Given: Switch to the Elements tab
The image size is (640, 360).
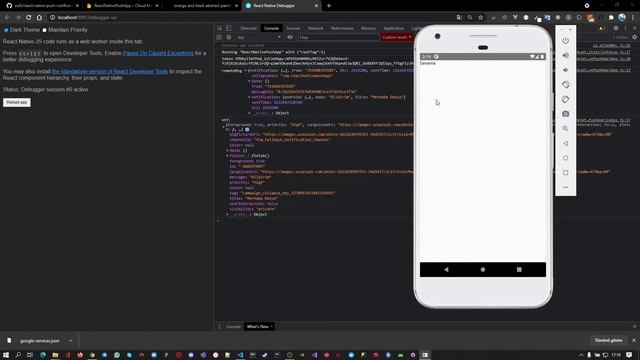Looking at the screenshot, I should [249, 28].
